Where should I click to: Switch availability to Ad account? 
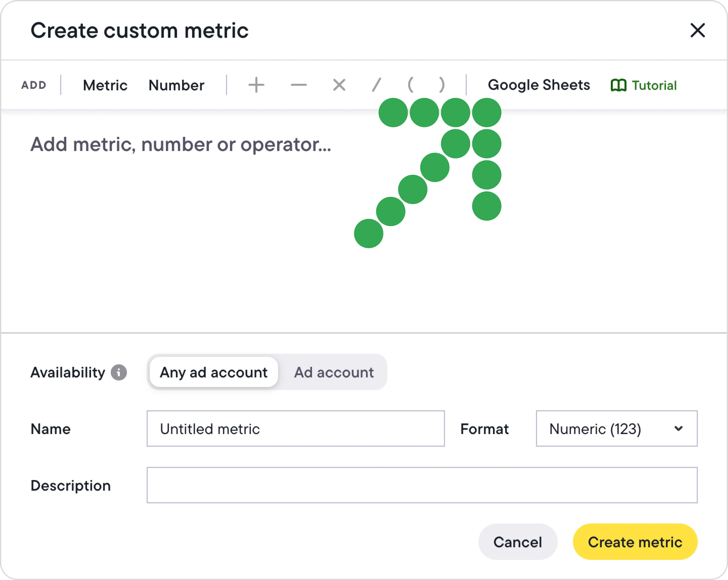click(334, 372)
